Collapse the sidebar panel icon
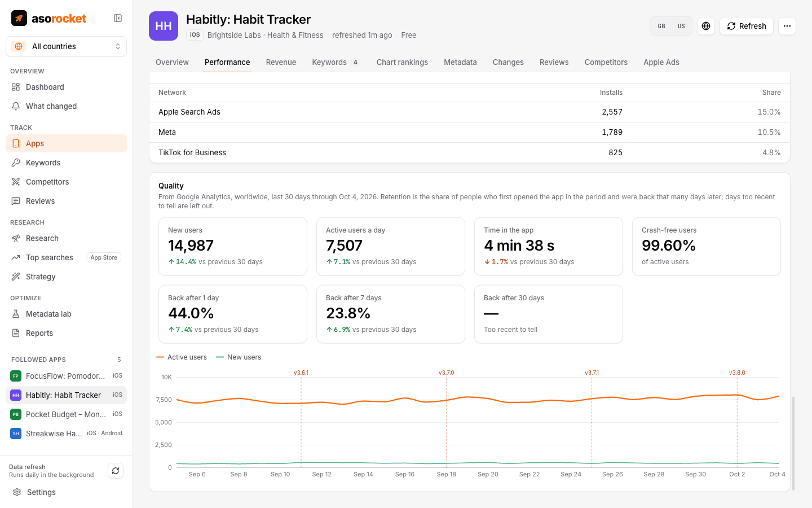Viewport: 812px width, 508px height. click(118, 18)
